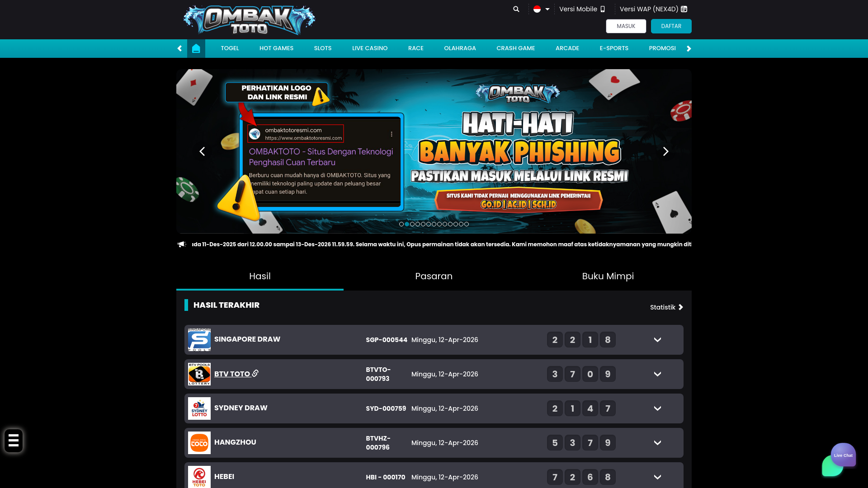The image size is (868, 488).
Task: Open the BTV TOTO link
Action: [x=236, y=374]
